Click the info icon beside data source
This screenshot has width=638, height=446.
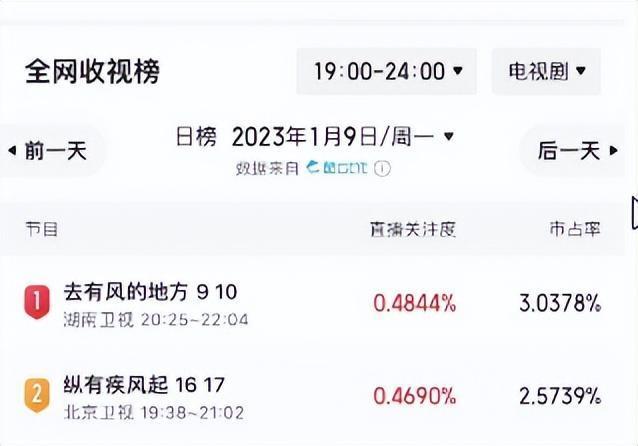coord(383,168)
